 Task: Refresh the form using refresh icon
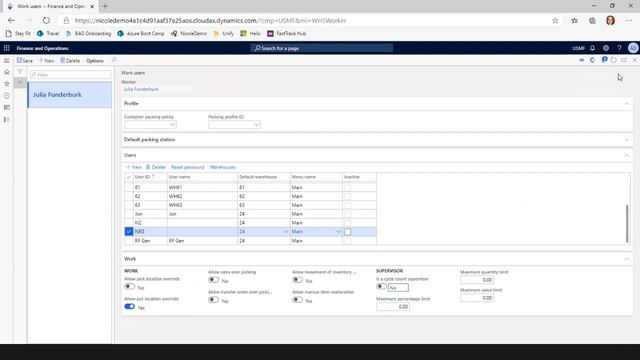[x=613, y=60]
